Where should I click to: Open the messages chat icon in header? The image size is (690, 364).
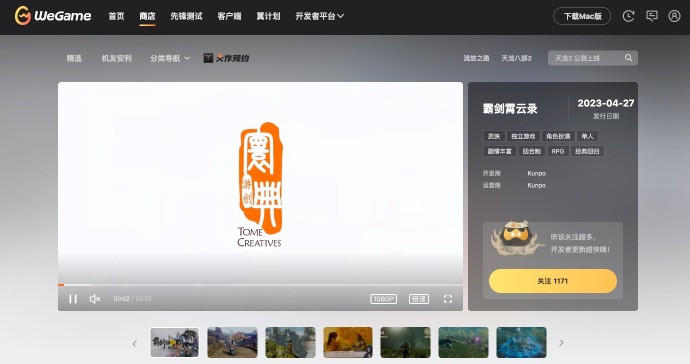pos(652,16)
